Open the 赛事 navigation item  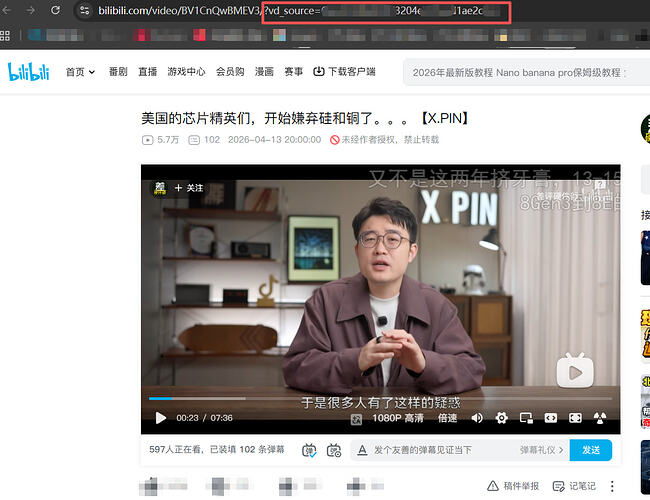[x=293, y=72]
